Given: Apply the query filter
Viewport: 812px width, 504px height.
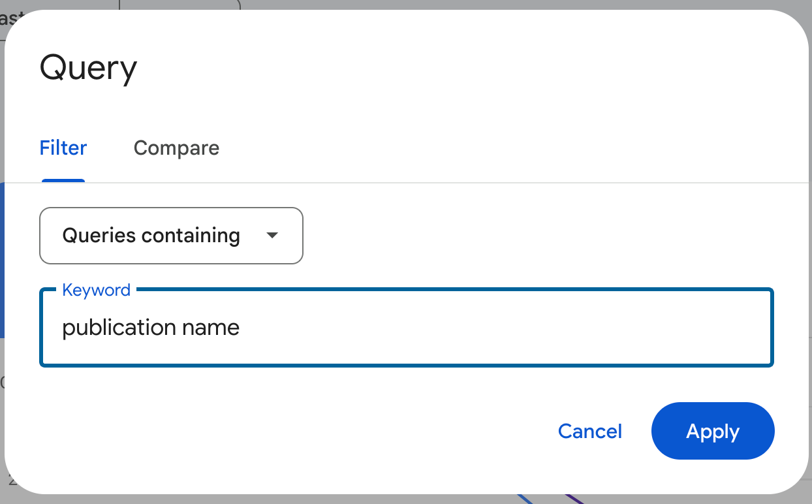Looking at the screenshot, I should [713, 432].
